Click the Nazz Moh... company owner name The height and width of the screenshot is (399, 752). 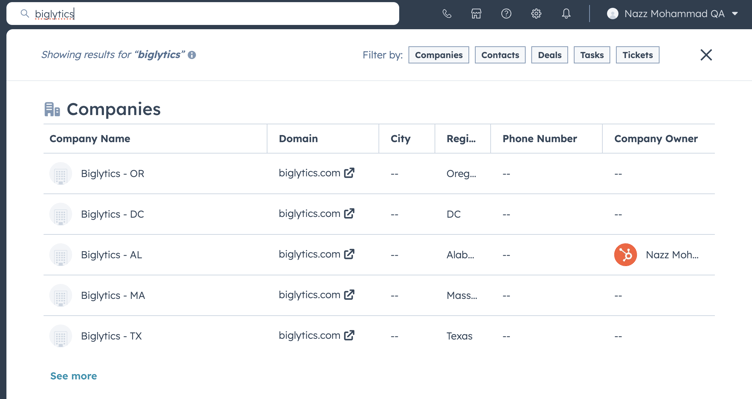pos(672,255)
